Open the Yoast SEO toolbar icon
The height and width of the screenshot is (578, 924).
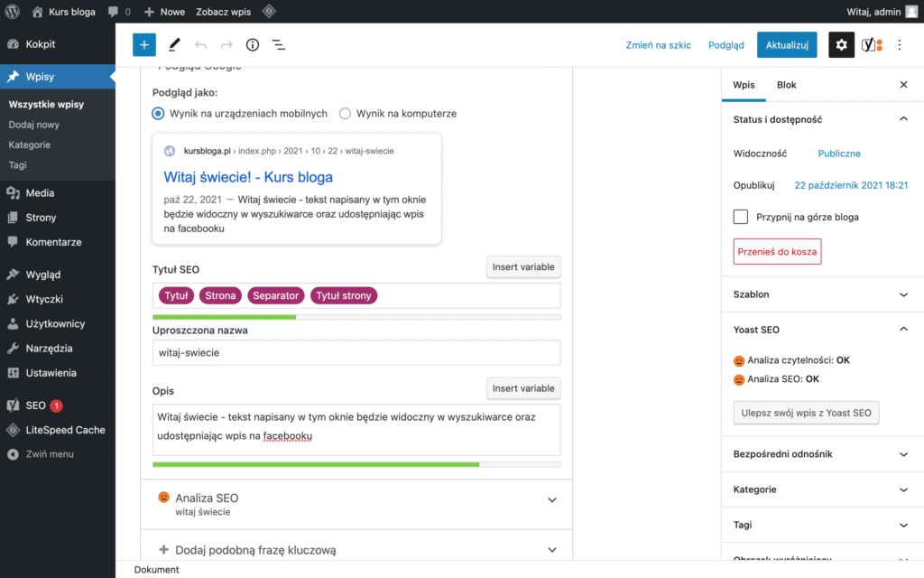[x=872, y=45]
